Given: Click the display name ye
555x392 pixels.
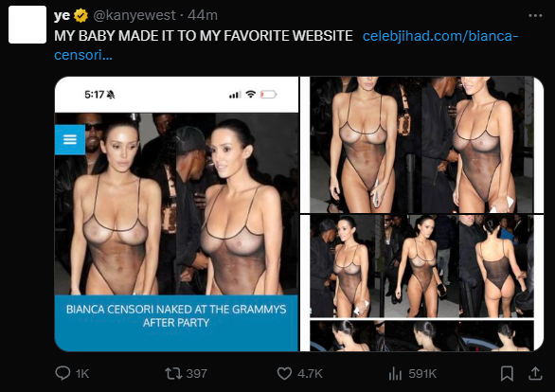Looking at the screenshot, I should pyautogui.click(x=63, y=15).
